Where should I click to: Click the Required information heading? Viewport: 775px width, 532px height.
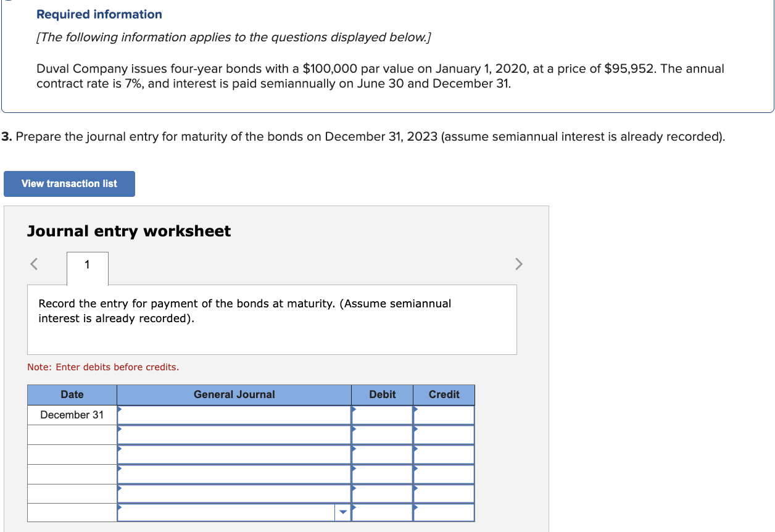[x=99, y=14]
